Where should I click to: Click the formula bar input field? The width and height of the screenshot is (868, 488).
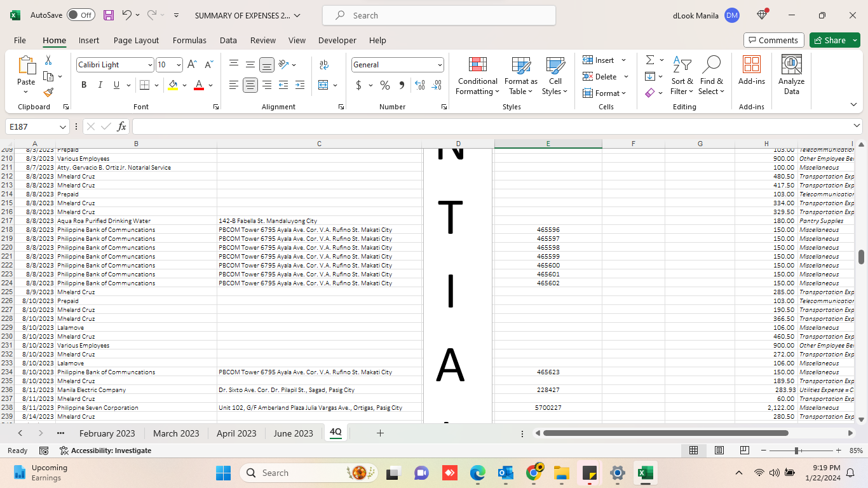(491, 126)
